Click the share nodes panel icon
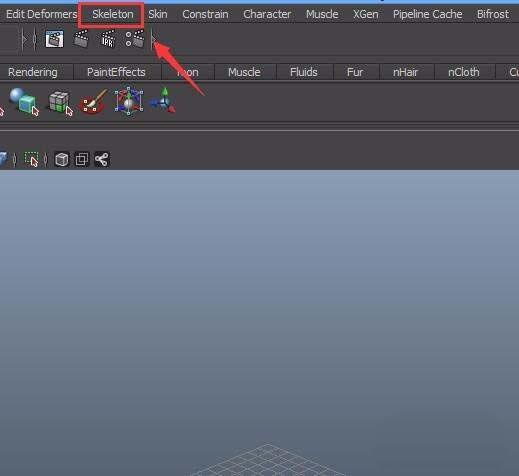 (x=102, y=159)
